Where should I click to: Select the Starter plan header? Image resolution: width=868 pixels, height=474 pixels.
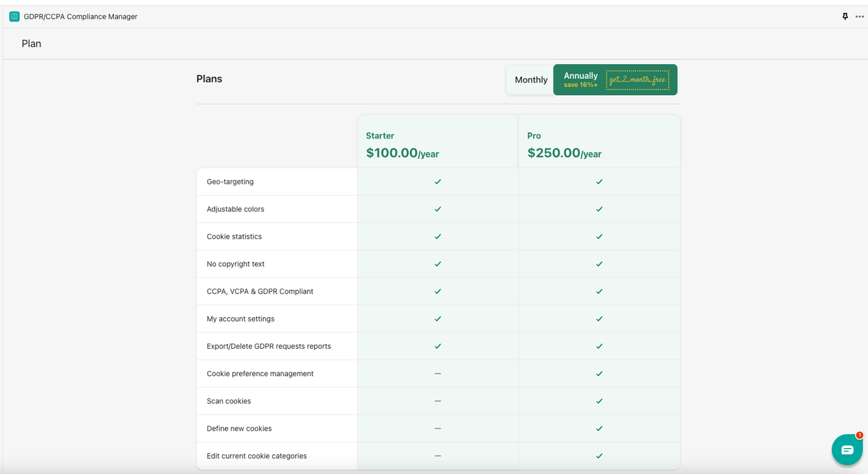[x=380, y=135]
